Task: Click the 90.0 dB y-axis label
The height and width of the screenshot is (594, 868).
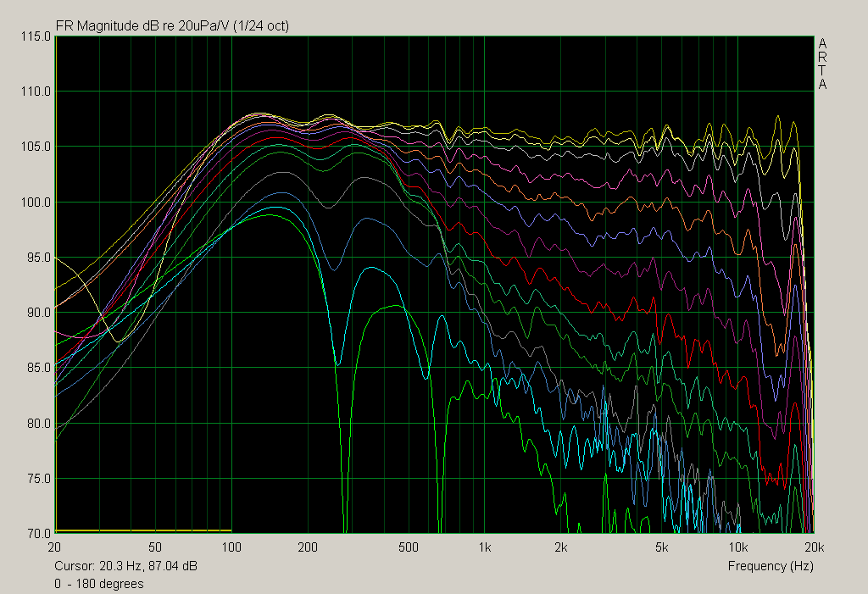Action: 39,313
